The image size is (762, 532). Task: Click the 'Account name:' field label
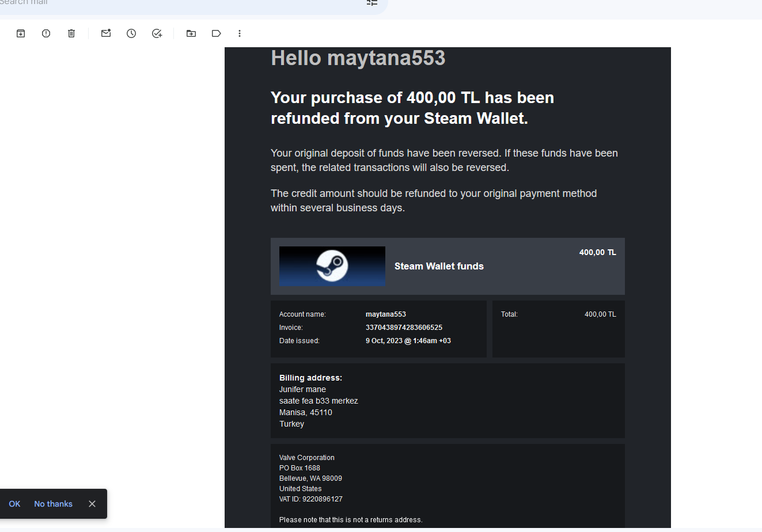pos(302,314)
